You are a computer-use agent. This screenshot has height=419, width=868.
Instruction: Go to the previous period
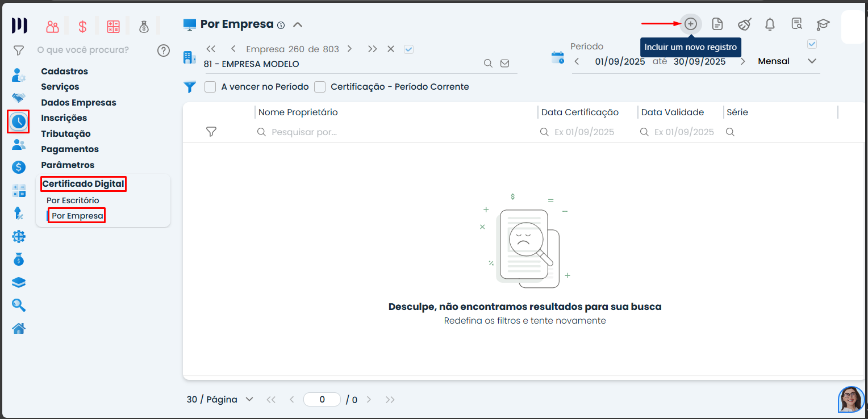tap(577, 61)
